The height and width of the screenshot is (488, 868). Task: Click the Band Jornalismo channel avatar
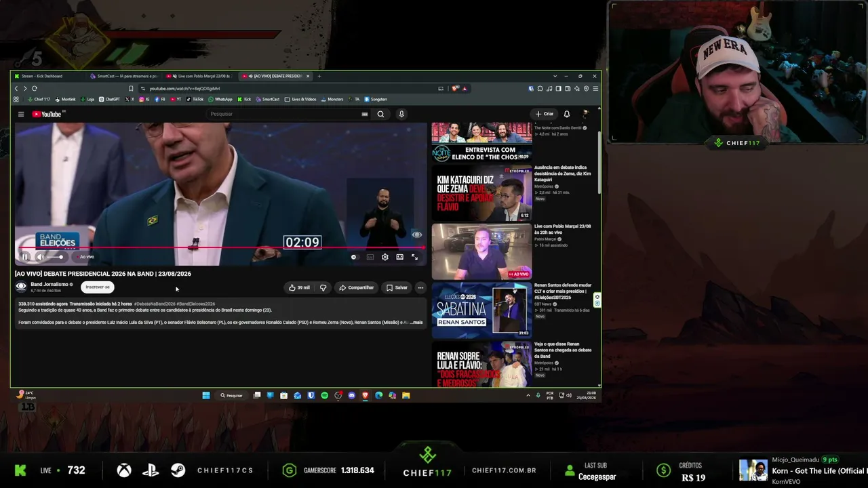pyautogui.click(x=21, y=287)
